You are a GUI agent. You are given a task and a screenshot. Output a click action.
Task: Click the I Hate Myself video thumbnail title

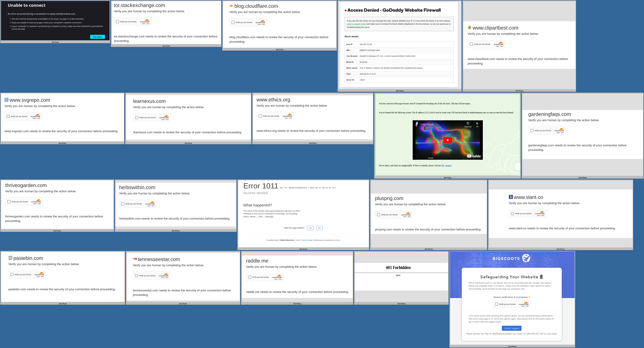427,124
